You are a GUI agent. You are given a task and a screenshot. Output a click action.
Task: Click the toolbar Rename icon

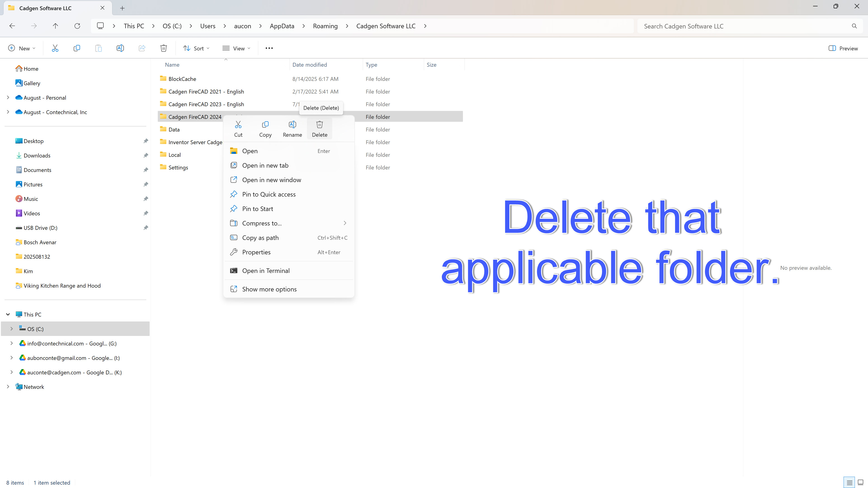point(120,48)
